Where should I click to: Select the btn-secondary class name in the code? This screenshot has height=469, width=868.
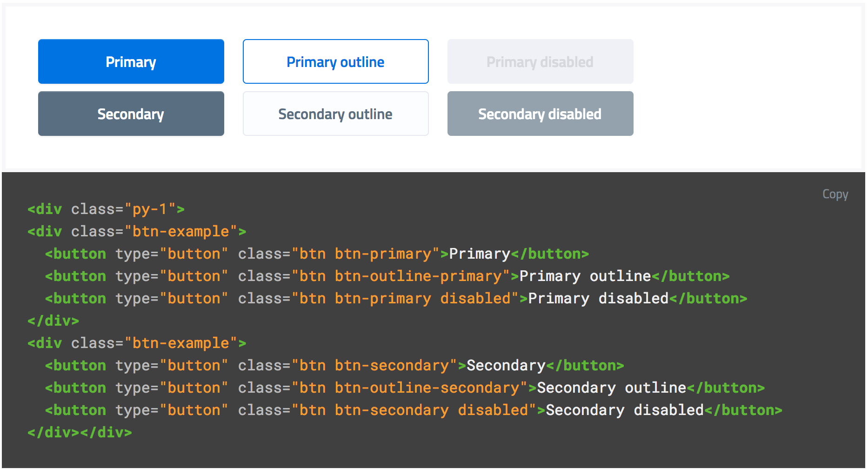tap(394, 365)
